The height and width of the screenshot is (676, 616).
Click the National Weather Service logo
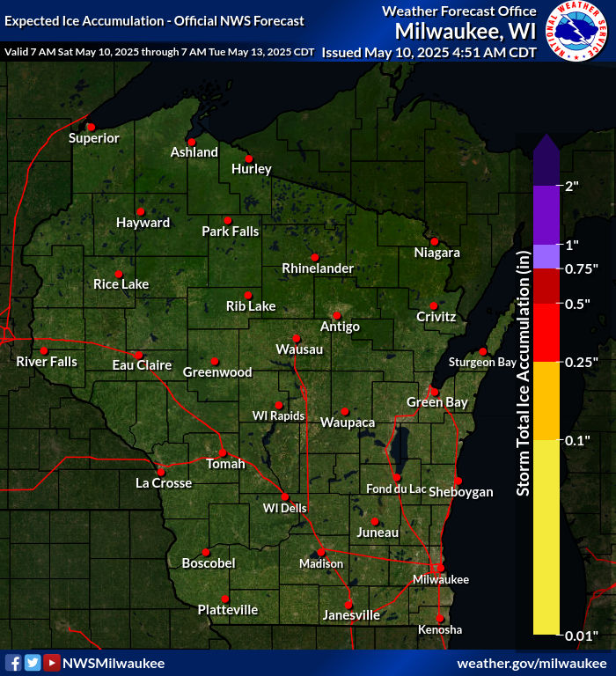click(576, 31)
